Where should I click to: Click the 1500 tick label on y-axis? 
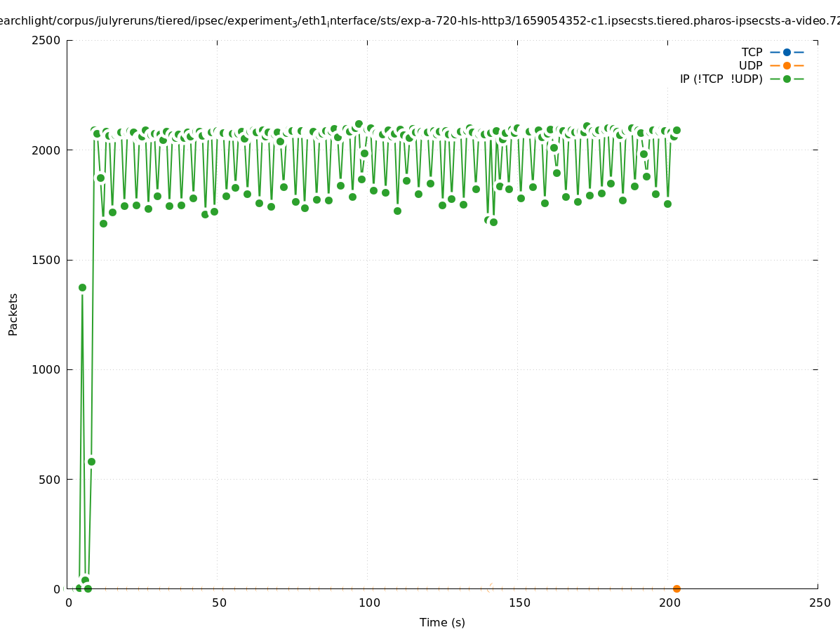47,260
